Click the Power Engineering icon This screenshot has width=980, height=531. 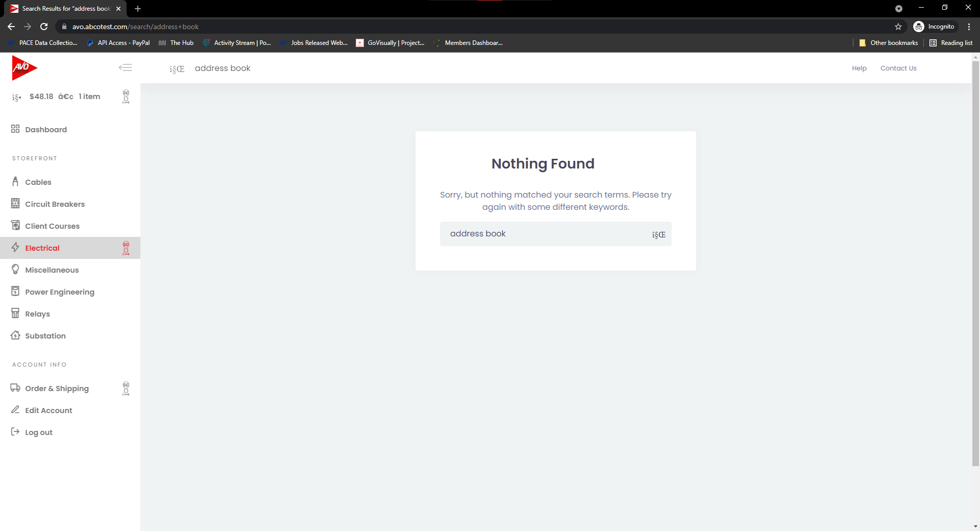click(15, 292)
